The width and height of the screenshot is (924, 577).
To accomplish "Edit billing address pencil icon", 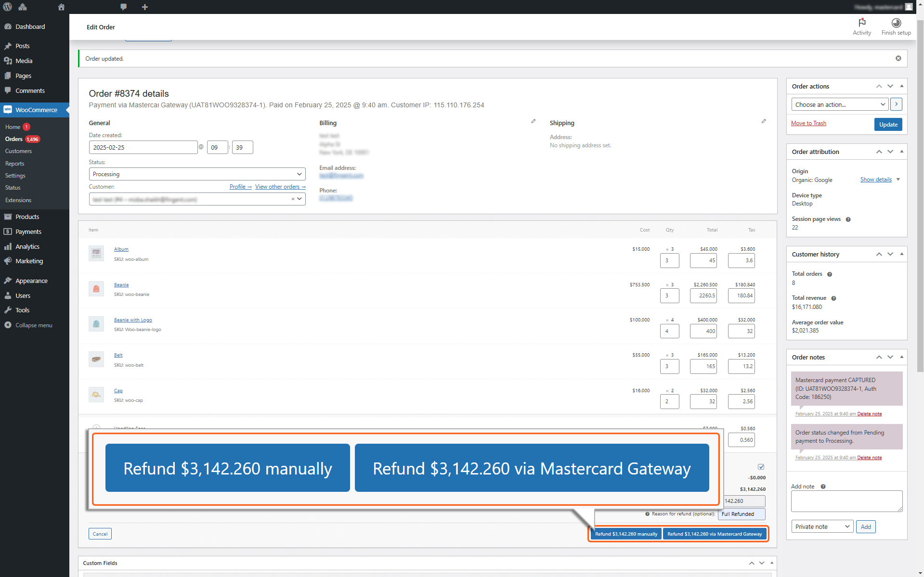I will click(533, 121).
